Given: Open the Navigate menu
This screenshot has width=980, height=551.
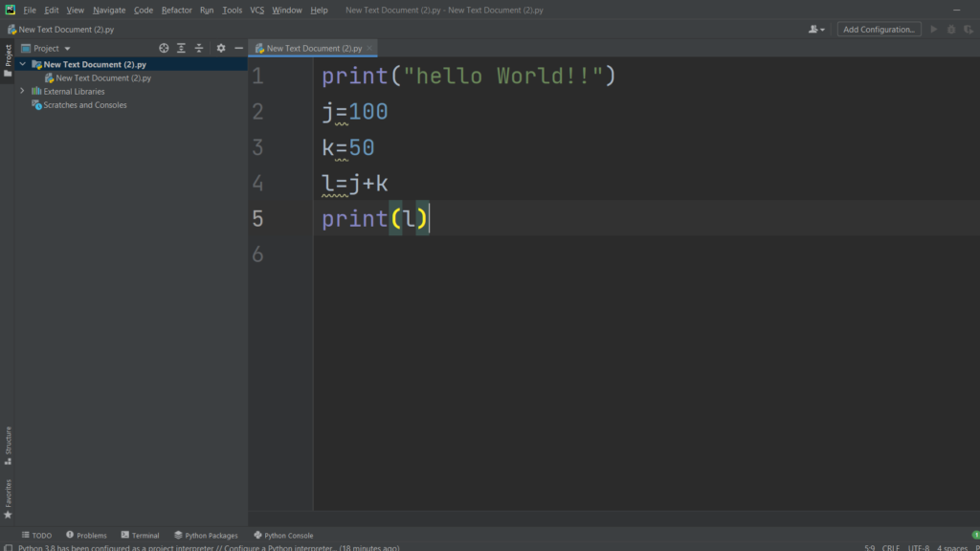Looking at the screenshot, I should pyautogui.click(x=109, y=10).
